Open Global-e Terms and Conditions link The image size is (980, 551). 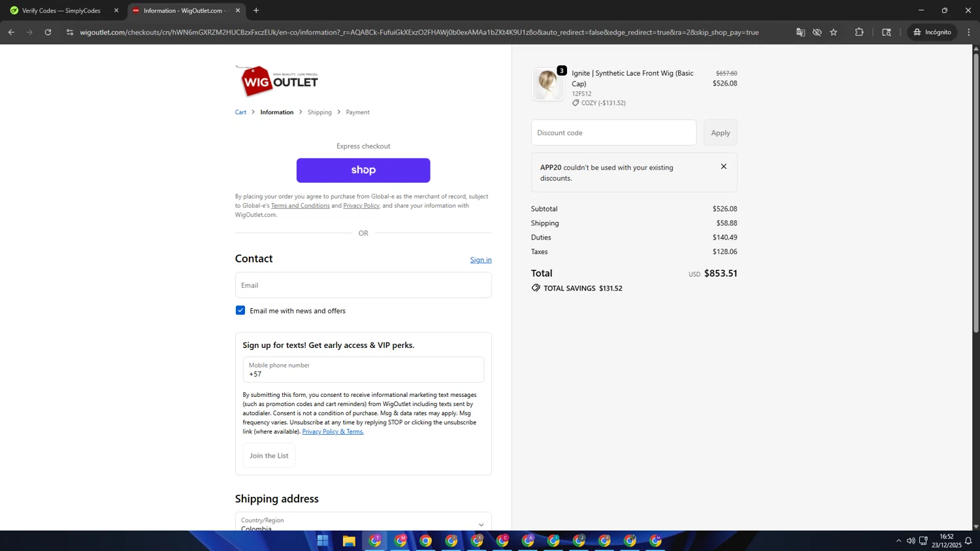[x=300, y=206]
